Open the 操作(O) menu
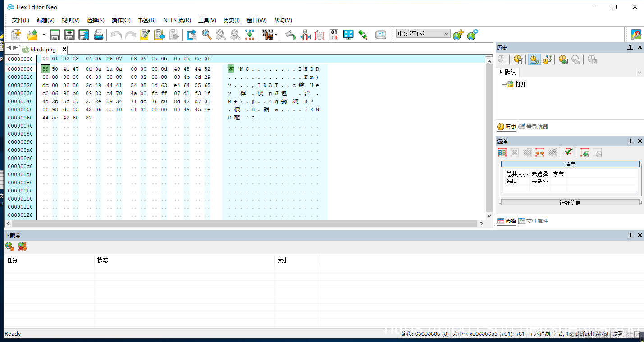644x342 pixels. click(x=121, y=20)
